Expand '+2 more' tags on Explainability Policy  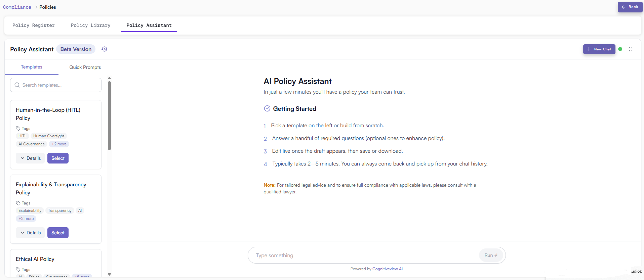tap(26, 218)
